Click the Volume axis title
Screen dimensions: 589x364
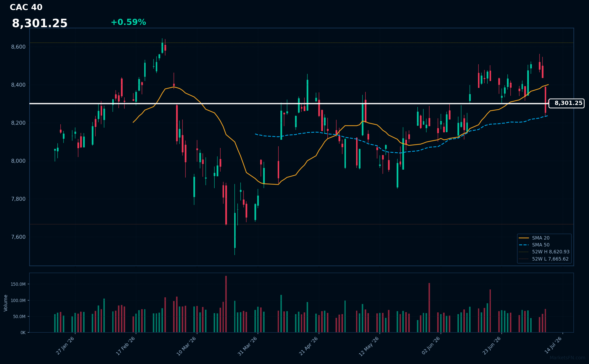click(x=6, y=303)
